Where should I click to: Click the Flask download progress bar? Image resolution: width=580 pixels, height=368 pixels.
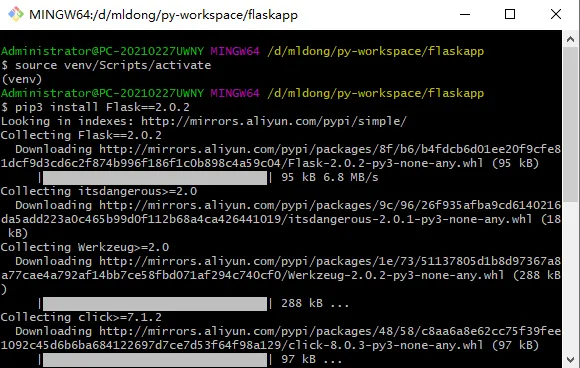click(155, 178)
